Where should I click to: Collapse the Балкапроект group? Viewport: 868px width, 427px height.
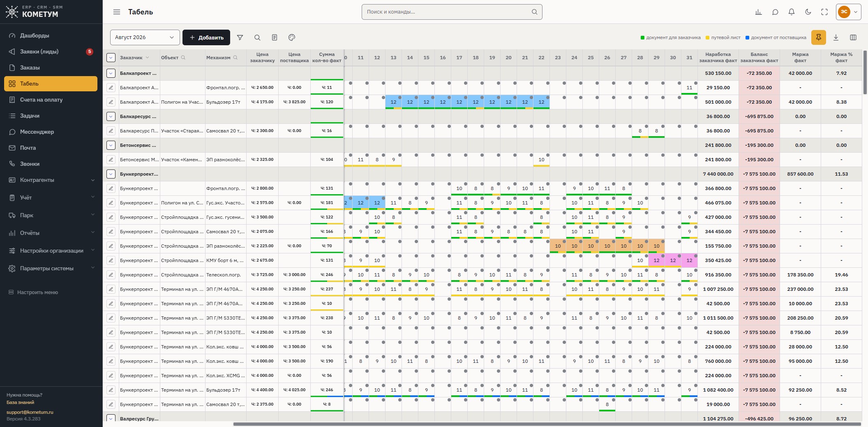pos(111,73)
